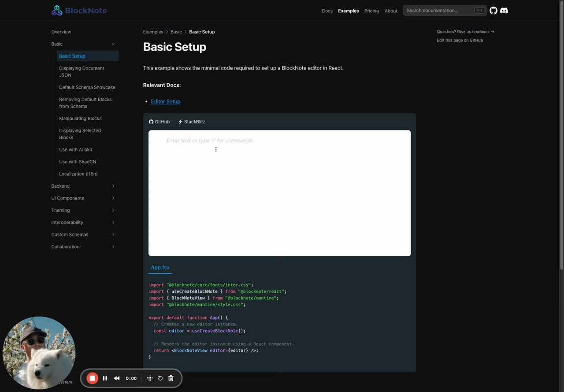
Task: Click into the BlockNote editor placeholder
Action: point(209,141)
